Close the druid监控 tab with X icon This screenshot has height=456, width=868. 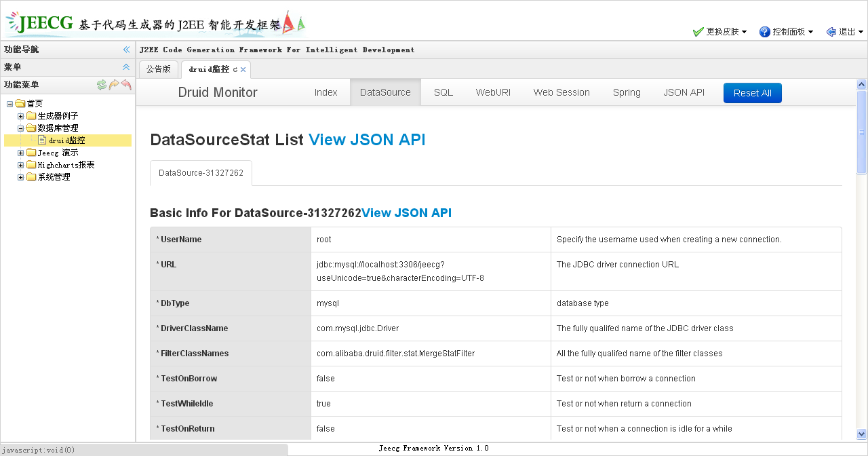[x=243, y=70]
